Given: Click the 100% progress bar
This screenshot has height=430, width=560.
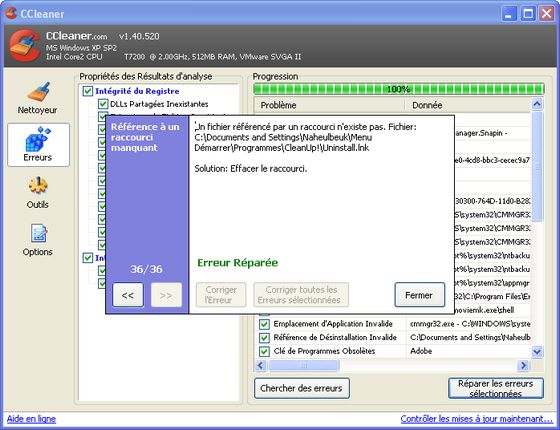Looking at the screenshot, I should coord(399,89).
